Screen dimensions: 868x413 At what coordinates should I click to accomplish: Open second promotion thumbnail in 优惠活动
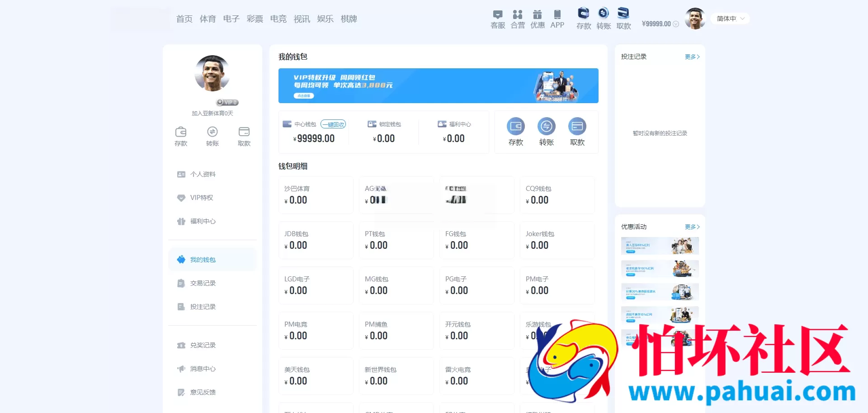[660, 269]
